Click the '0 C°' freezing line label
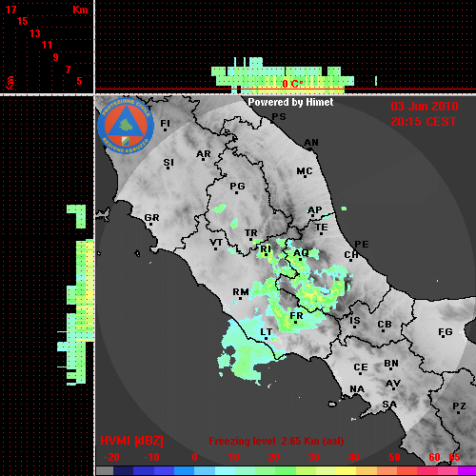The image size is (476, 476). pyautogui.click(x=292, y=84)
